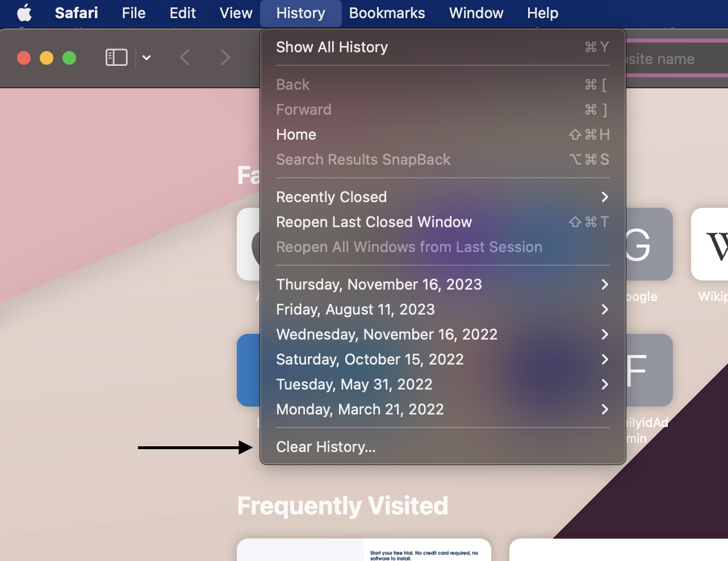Open the Wikipedia favorite tile

[x=710, y=244]
